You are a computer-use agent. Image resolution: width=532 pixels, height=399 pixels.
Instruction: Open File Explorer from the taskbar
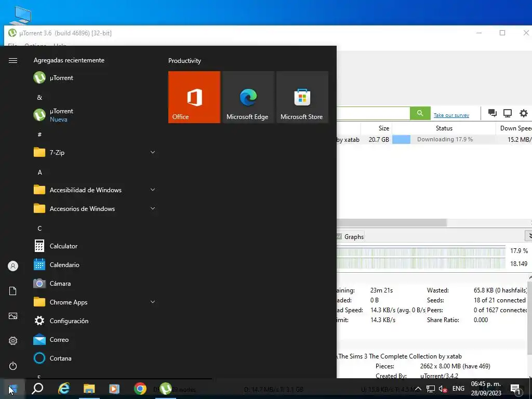89,389
